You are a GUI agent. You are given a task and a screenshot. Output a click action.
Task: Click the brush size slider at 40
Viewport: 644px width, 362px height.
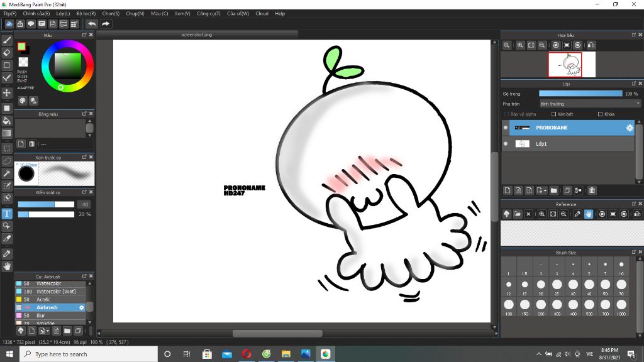46,204
